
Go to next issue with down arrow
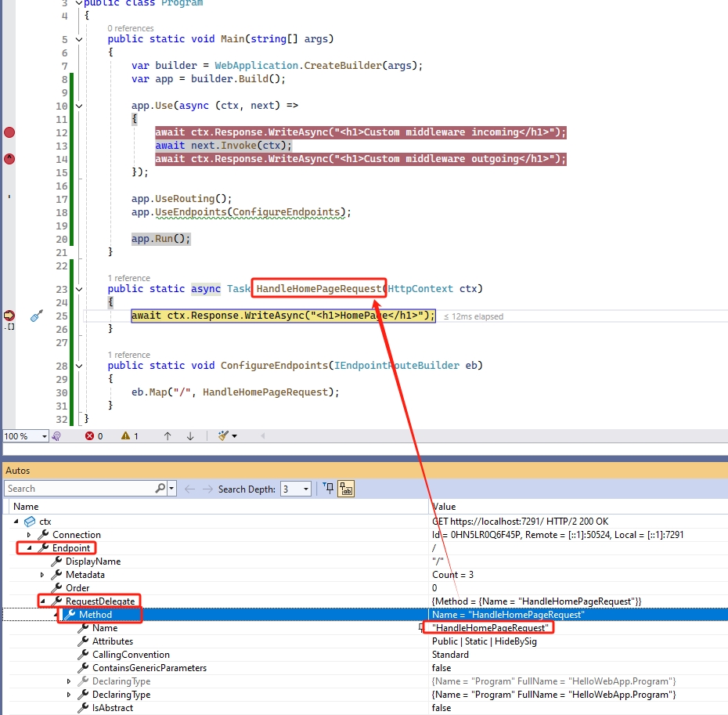[x=189, y=436]
